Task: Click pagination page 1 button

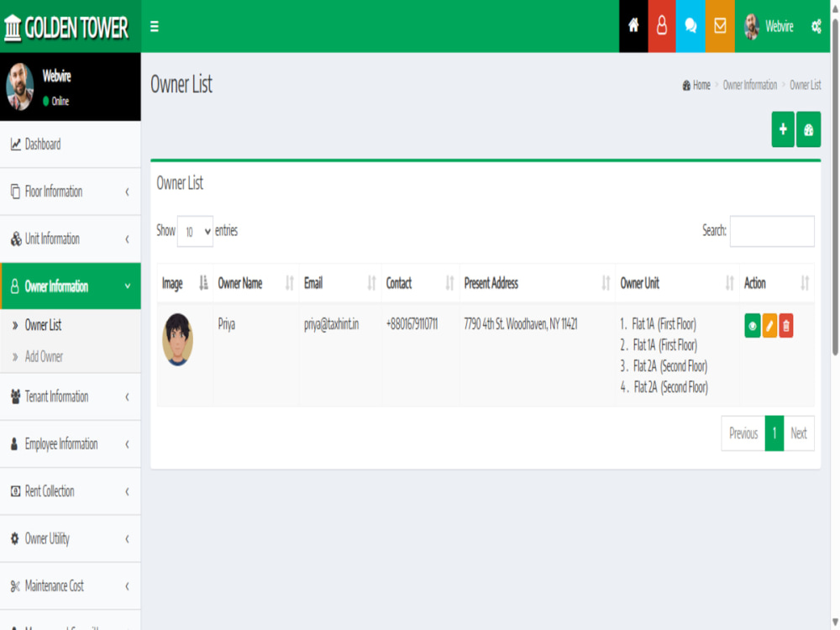Action: [774, 433]
